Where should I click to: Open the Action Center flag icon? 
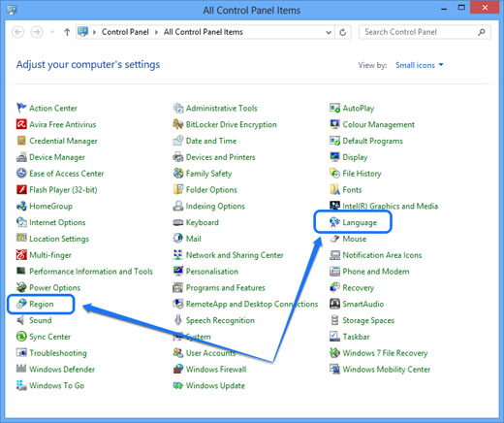point(21,108)
